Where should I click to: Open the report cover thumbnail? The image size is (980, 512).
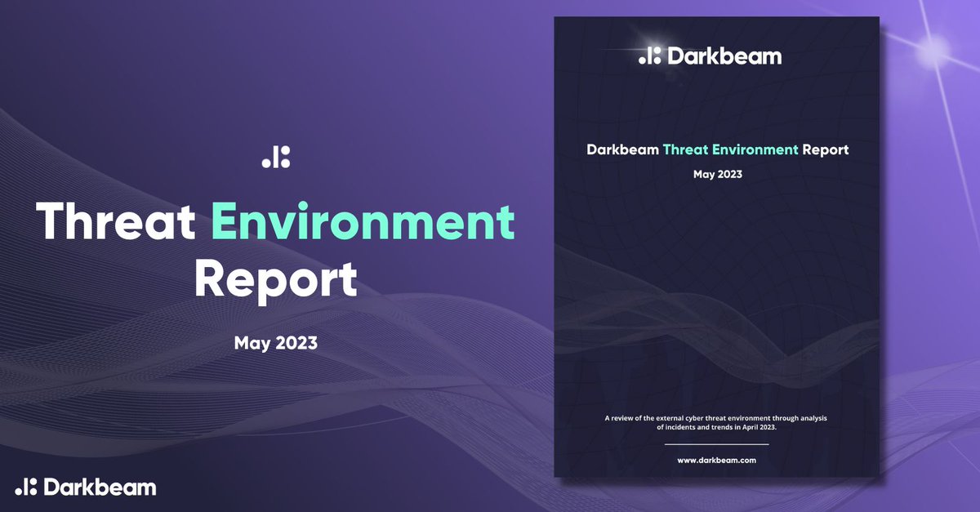point(716,246)
